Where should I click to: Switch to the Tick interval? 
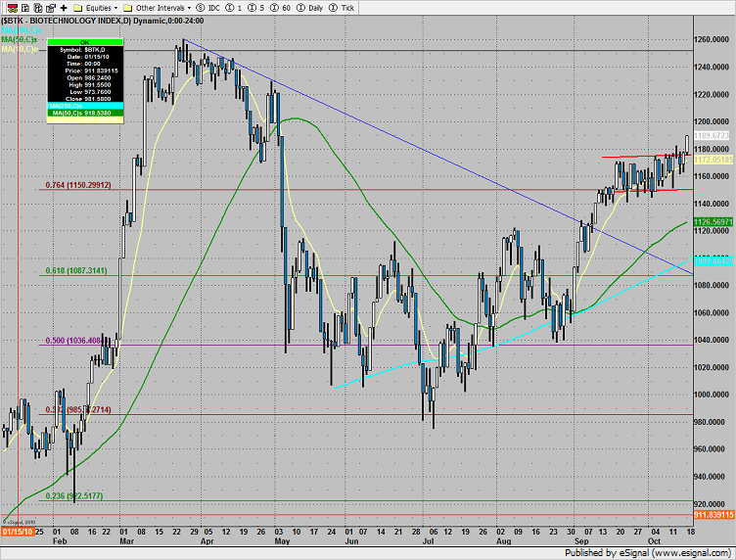(342, 8)
